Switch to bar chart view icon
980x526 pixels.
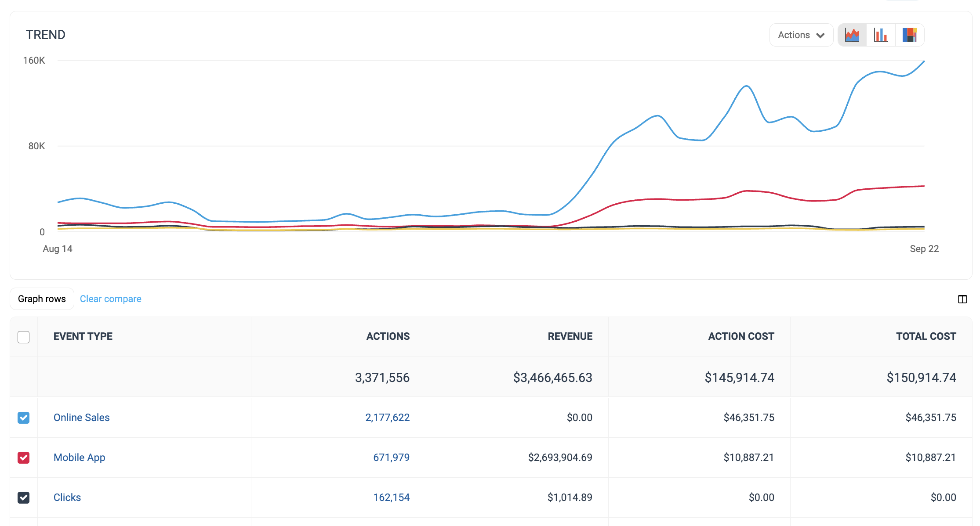(881, 35)
